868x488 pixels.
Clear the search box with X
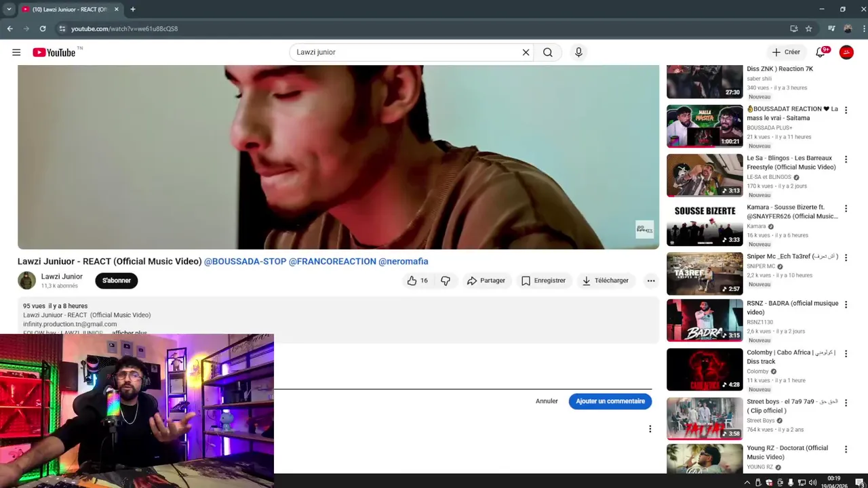click(x=526, y=52)
